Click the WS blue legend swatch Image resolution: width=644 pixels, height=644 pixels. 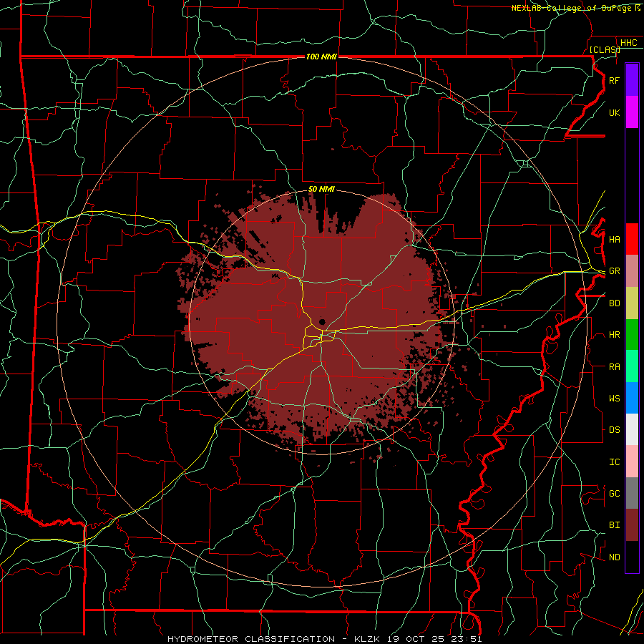(632, 398)
